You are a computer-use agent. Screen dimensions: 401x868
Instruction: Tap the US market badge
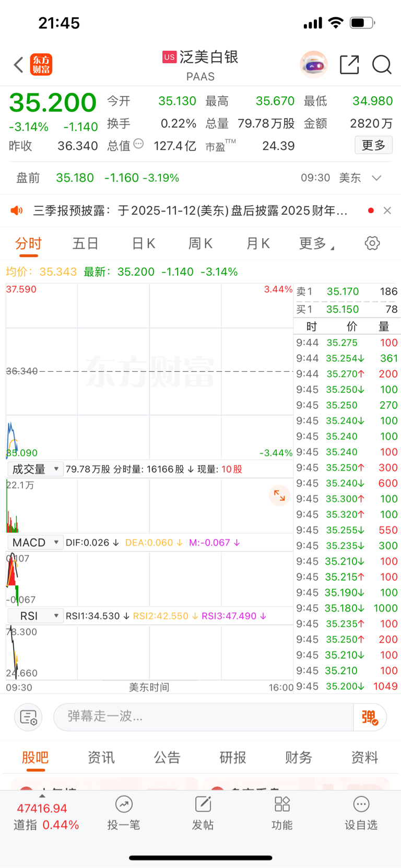click(x=169, y=57)
